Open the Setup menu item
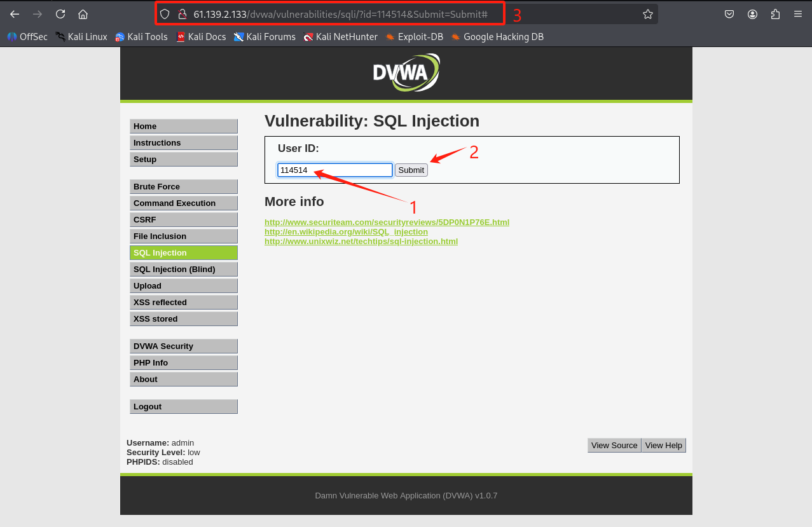Viewport: 812px width, 527px height. (184, 159)
